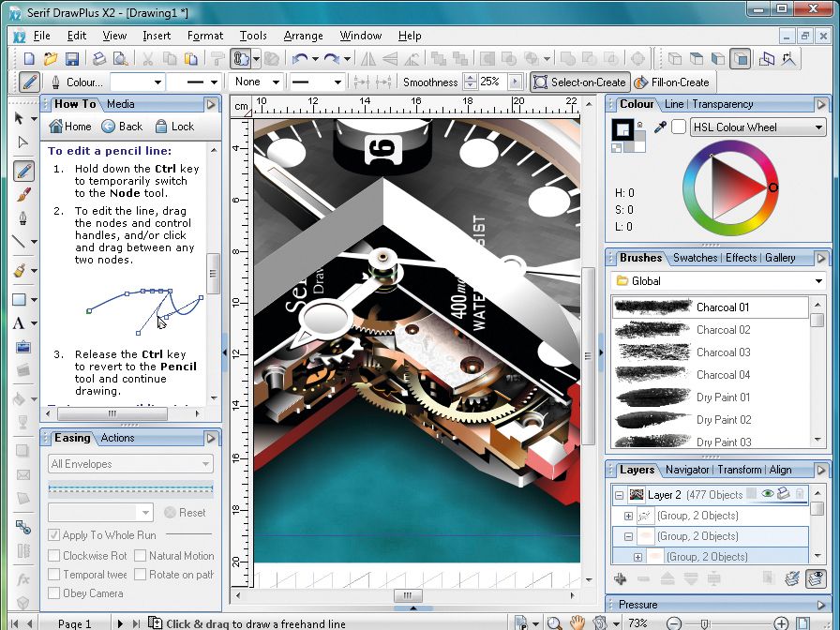Toggle Rotate on path checkbox

tap(140, 575)
